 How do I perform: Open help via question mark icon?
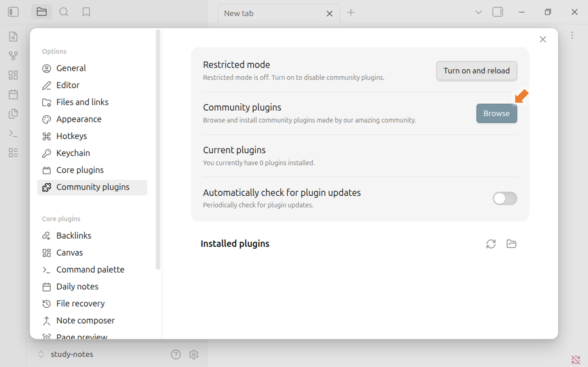click(x=176, y=355)
